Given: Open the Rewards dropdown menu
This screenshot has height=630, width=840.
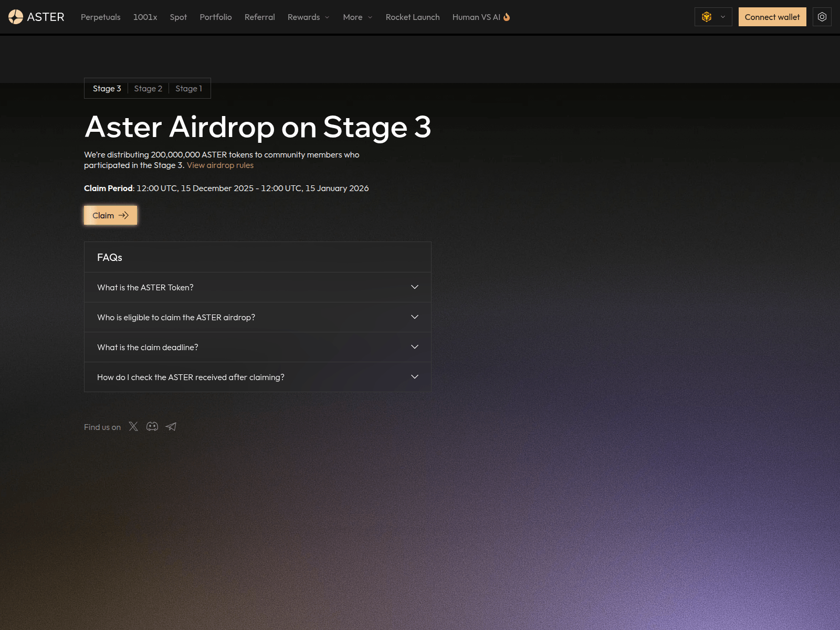Looking at the screenshot, I should tap(308, 17).
